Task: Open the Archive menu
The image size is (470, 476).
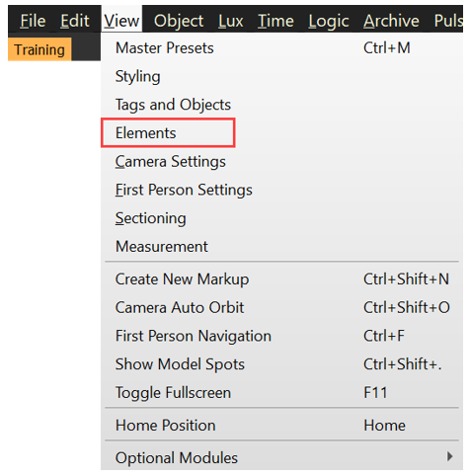Action: pyautogui.click(x=391, y=21)
